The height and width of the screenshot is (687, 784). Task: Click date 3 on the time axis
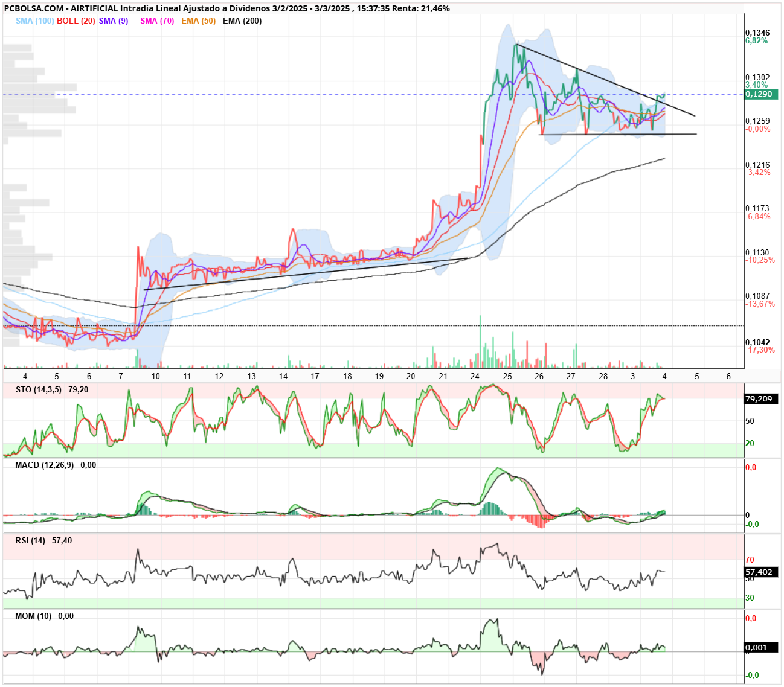tap(633, 376)
